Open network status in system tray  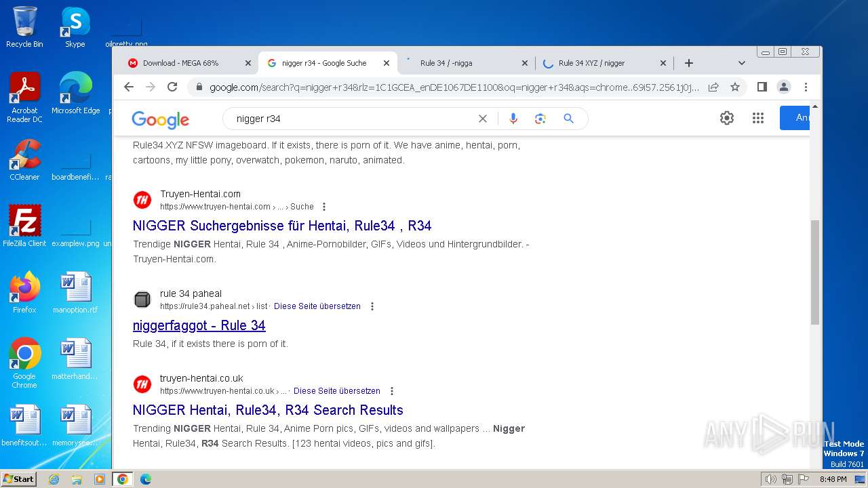click(x=787, y=479)
